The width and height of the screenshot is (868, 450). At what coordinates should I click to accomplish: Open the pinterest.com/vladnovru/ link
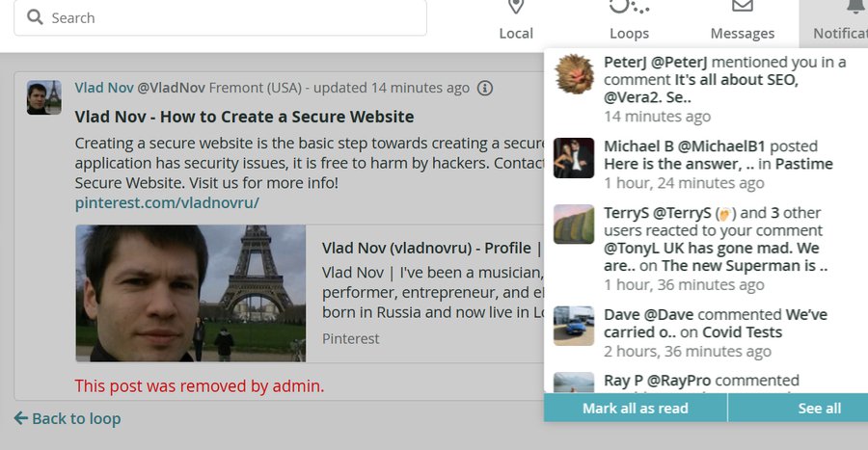tap(167, 203)
